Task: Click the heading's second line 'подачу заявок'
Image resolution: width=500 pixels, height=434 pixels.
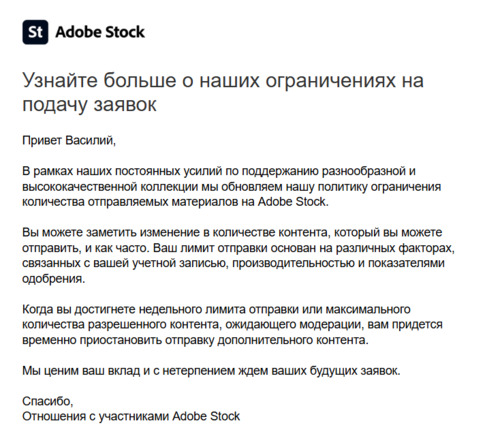Action: coord(89,104)
